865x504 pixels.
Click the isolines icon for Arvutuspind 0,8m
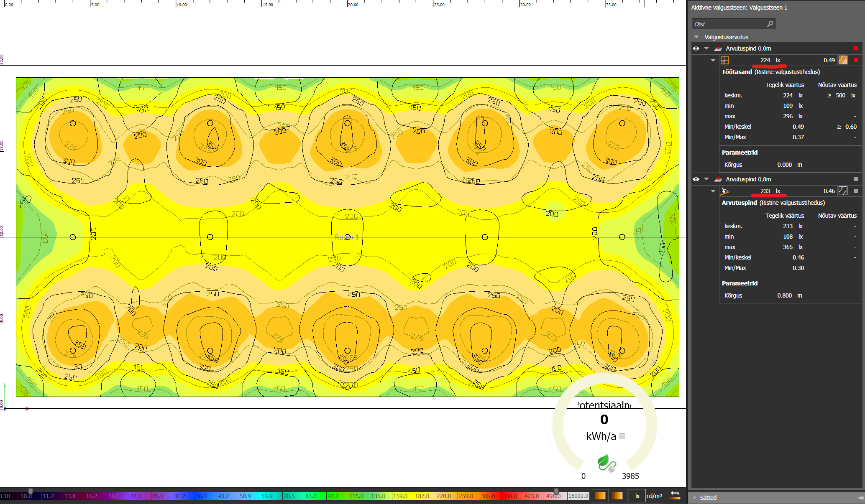click(843, 191)
